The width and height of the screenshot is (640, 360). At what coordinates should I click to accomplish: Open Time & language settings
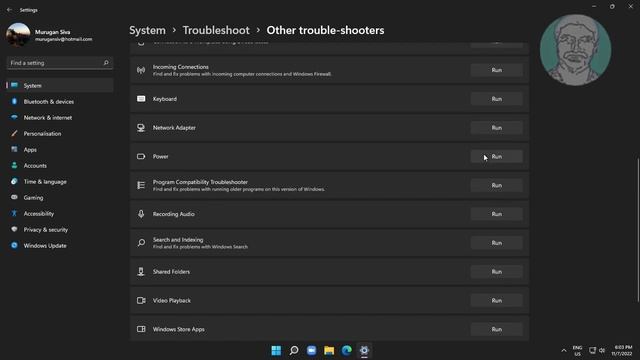click(x=60, y=181)
